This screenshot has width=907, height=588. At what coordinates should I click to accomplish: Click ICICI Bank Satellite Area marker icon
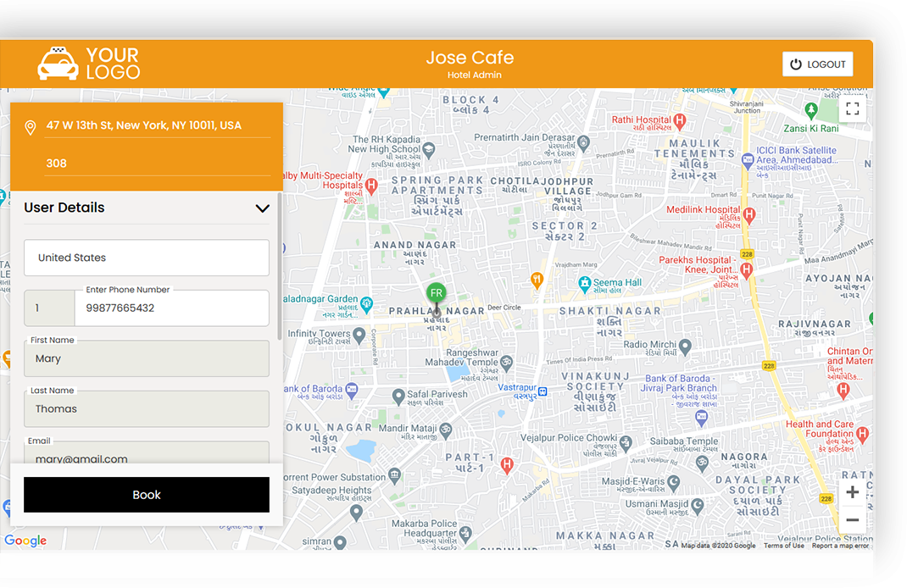[x=748, y=159]
